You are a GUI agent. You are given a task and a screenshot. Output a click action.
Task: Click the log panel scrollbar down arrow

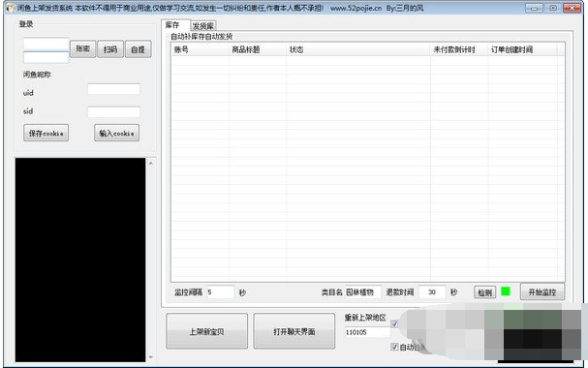click(x=151, y=357)
